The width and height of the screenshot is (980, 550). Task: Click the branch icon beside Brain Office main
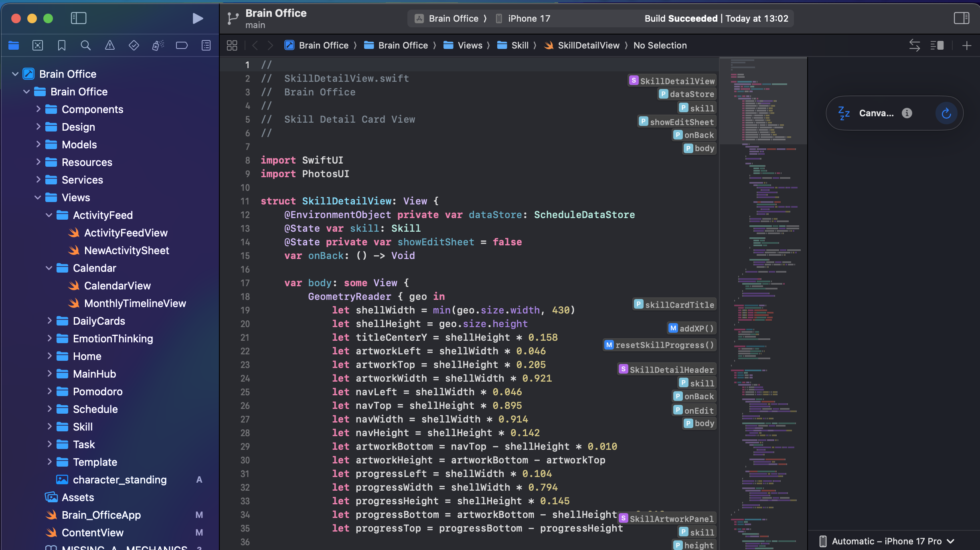(x=233, y=18)
